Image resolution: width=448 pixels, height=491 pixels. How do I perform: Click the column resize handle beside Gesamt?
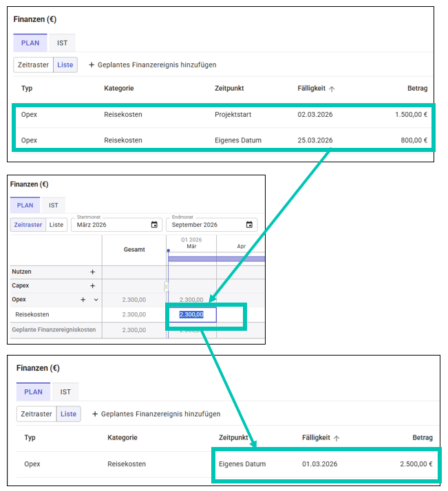(165, 285)
